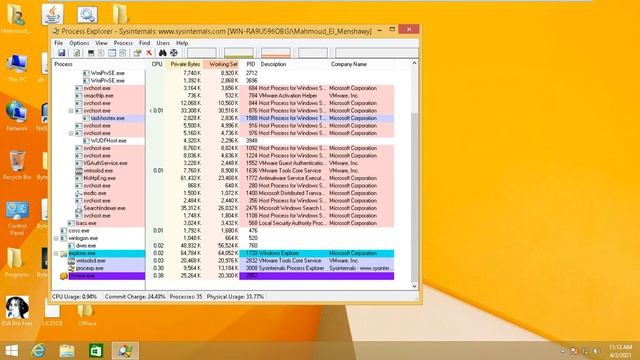Sort by the CPU column header

[x=156, y=64]
